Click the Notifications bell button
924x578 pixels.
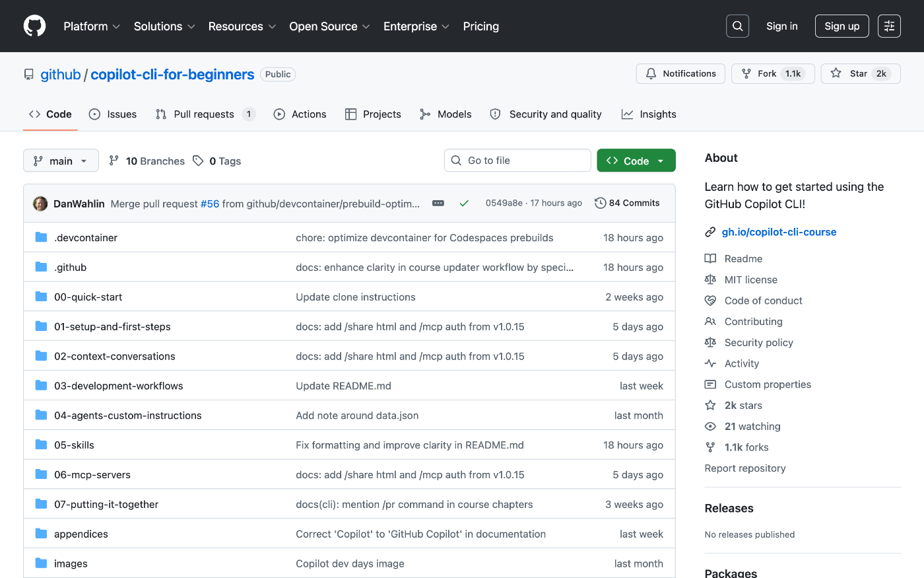(680, 73)
